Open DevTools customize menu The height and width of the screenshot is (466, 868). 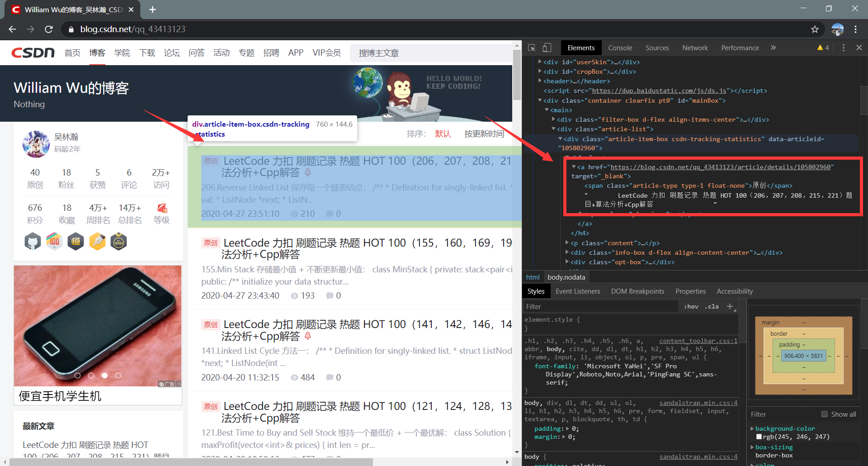[844, 48]
